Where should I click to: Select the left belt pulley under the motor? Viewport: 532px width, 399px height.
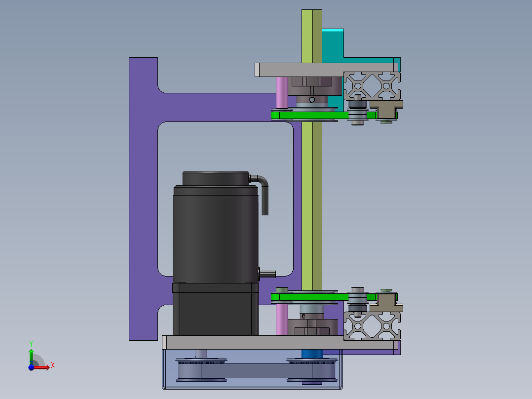[201, 370]
